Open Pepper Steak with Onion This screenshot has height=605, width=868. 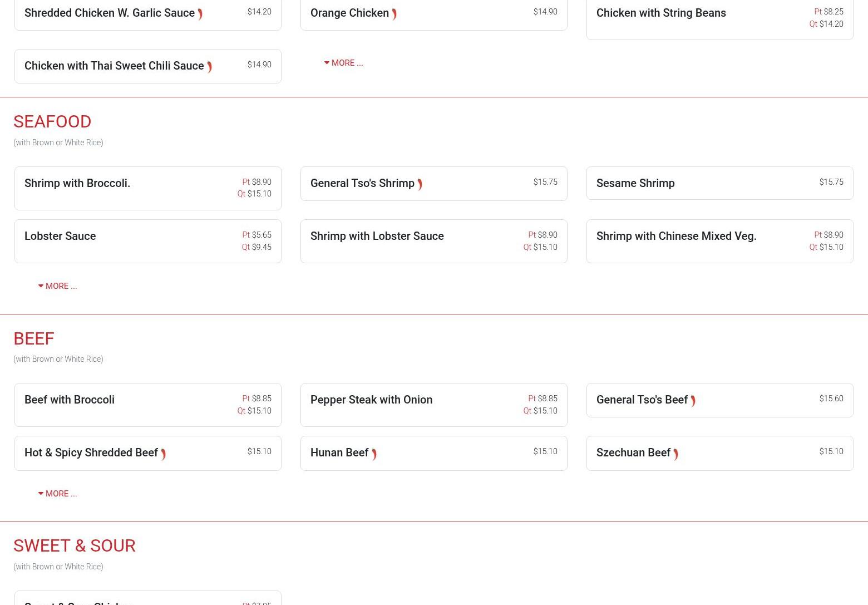434,405
